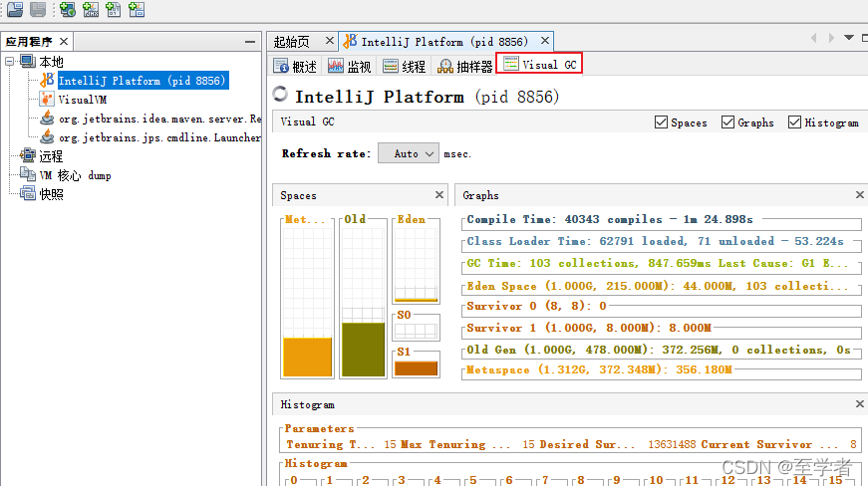Click the S1 survivor space bar
The width and height of the screenshot is (868, 486).
[x=417, y=368]
